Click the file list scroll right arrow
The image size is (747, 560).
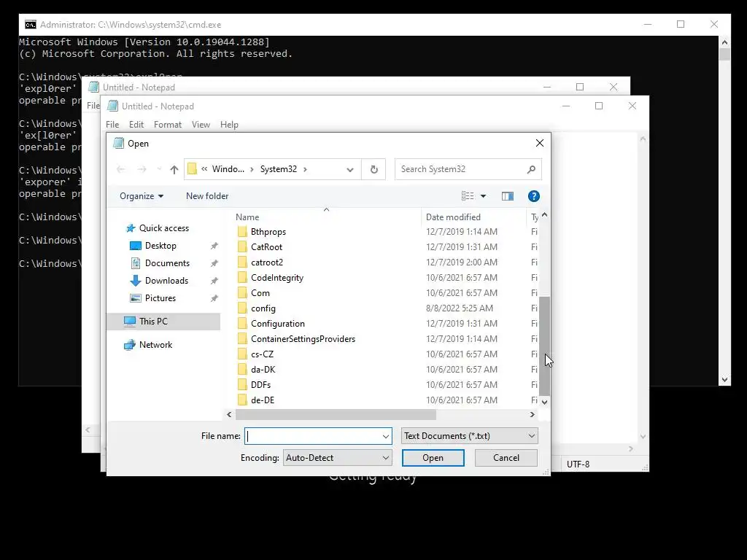[532, 415]
